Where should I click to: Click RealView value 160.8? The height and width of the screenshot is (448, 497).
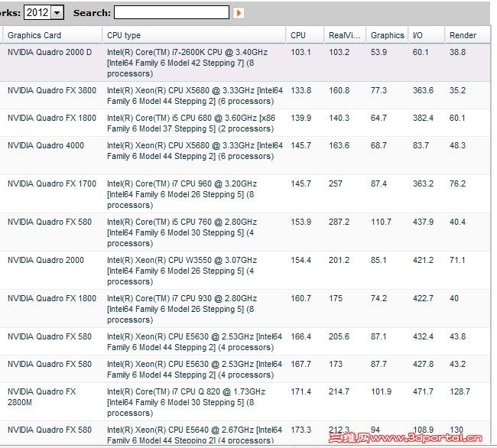tap(339, 90)
